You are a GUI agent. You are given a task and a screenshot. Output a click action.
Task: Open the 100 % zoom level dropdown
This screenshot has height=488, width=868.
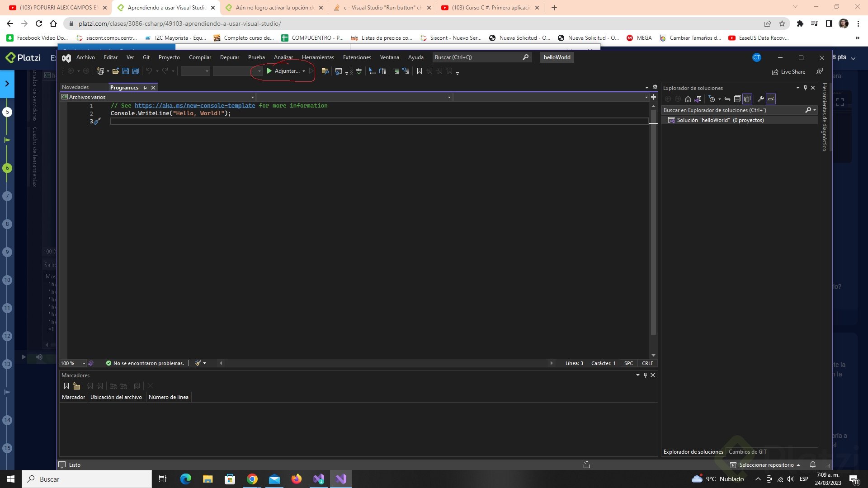click(x=84, y=363)
